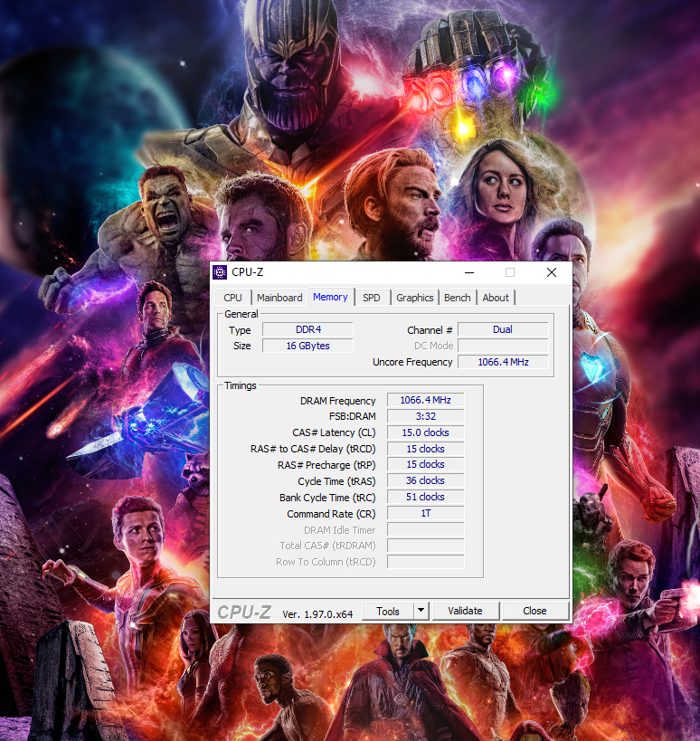Image resolution: width=700 pixels, height=741 pixels.
Task: Click the Bank Cycle Time (tRC) label
Action: [x=327, y=498]
